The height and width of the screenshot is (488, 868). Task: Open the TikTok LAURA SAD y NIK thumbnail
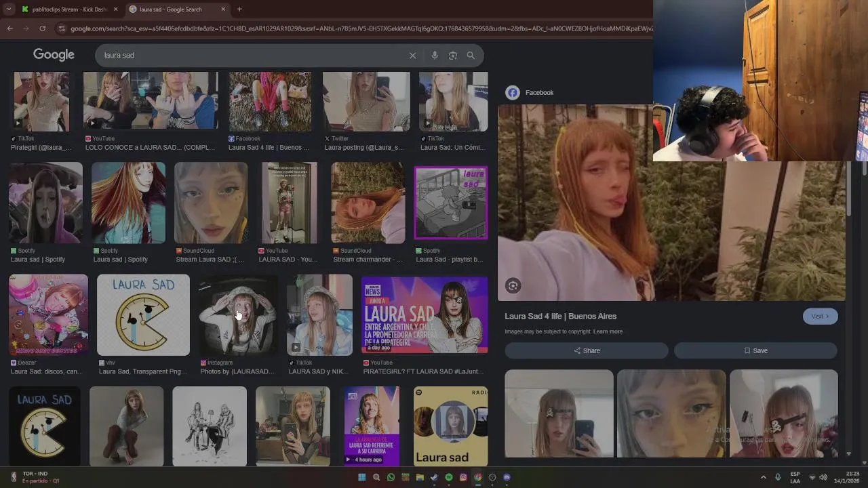point(319,314)
